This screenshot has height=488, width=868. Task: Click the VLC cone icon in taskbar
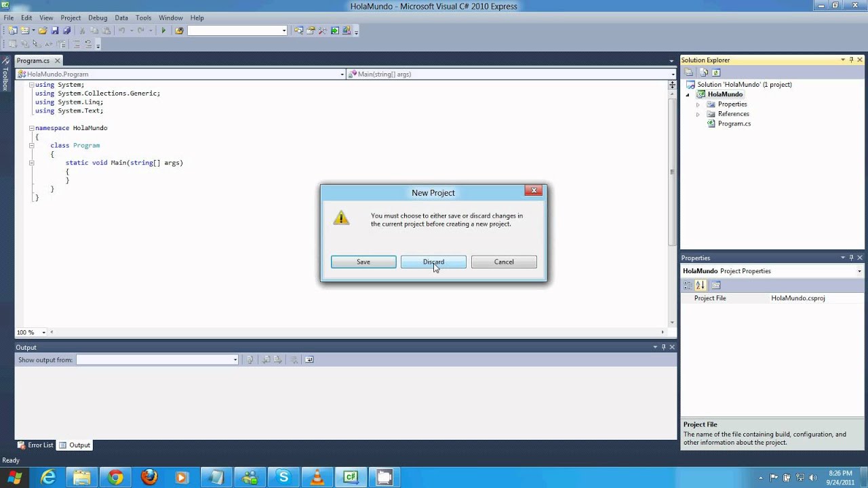(x=317, y=477)
